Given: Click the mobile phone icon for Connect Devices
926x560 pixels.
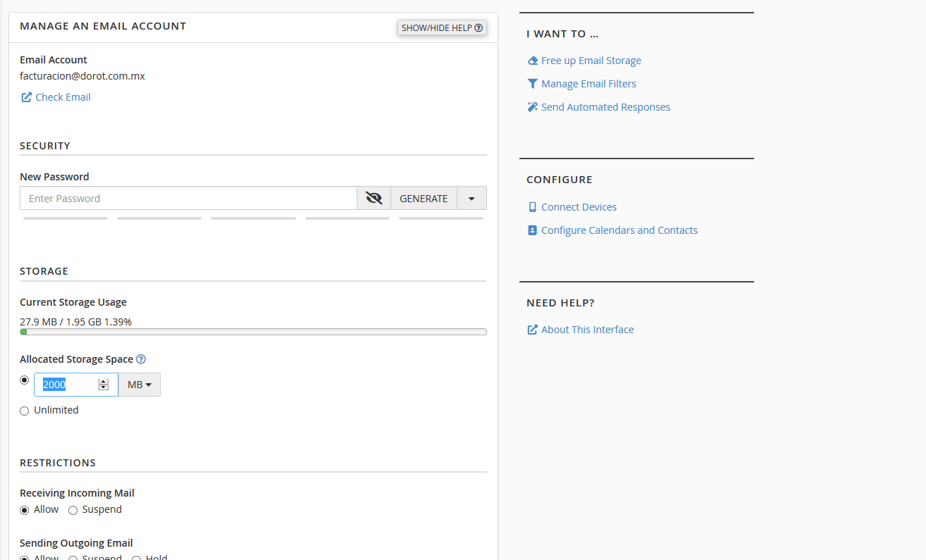Looking at the screenshot, I should (533, 207).
